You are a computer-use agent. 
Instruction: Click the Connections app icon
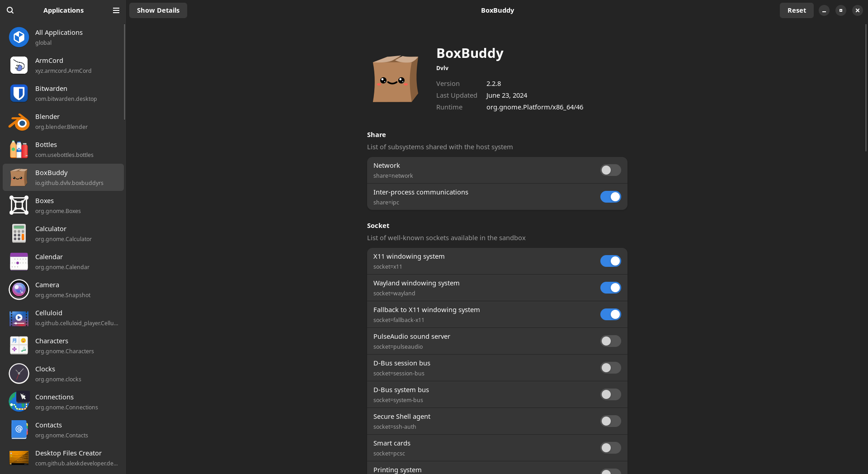pyautogui.click(x=19, y=402)
